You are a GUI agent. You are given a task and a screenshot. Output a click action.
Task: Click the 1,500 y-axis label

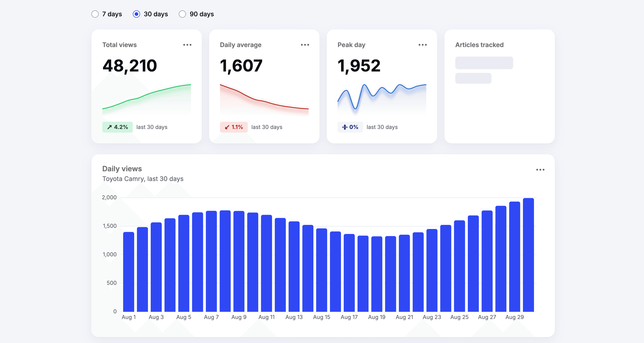[x=110, y=226]
